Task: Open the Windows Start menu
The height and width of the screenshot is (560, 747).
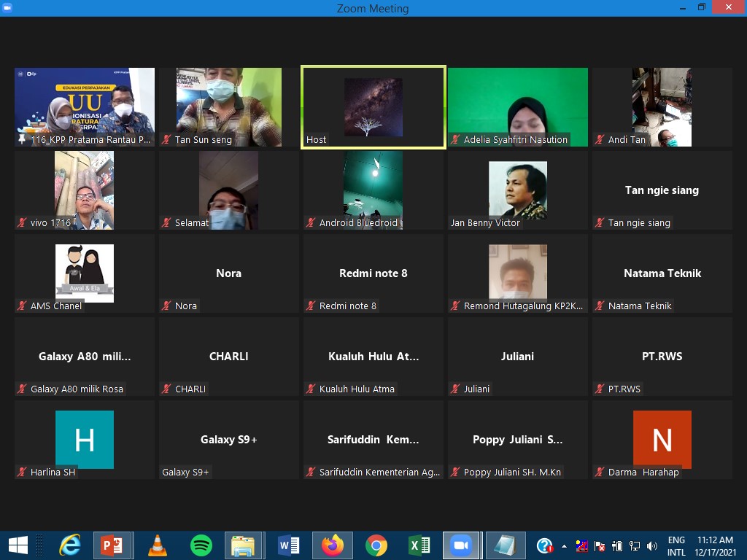Action: (18, 545)
